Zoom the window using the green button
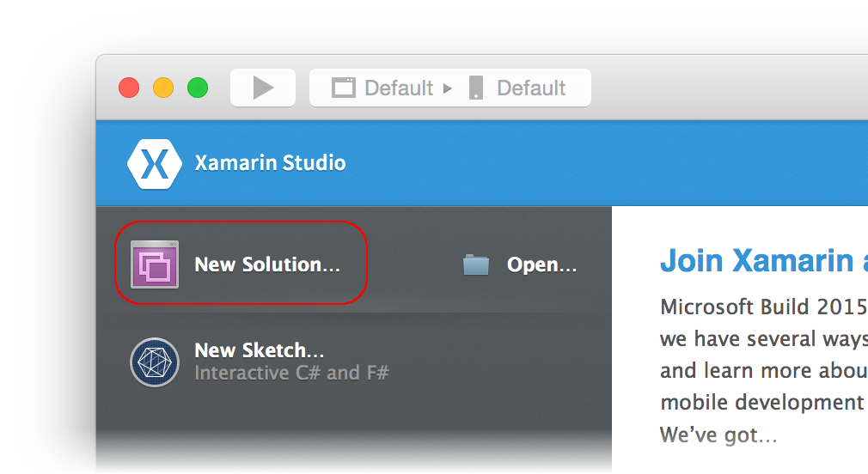 198,88
